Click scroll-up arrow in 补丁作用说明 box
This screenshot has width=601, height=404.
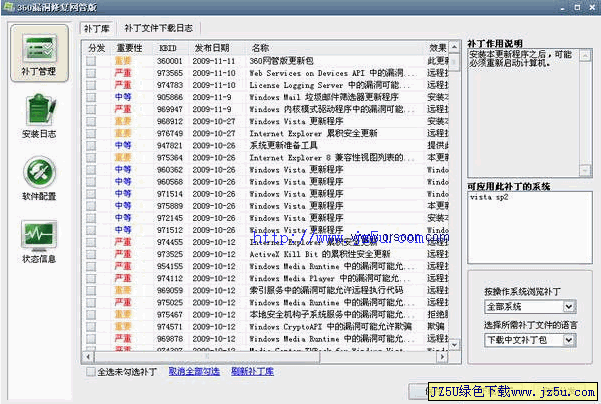coord(585,56)
